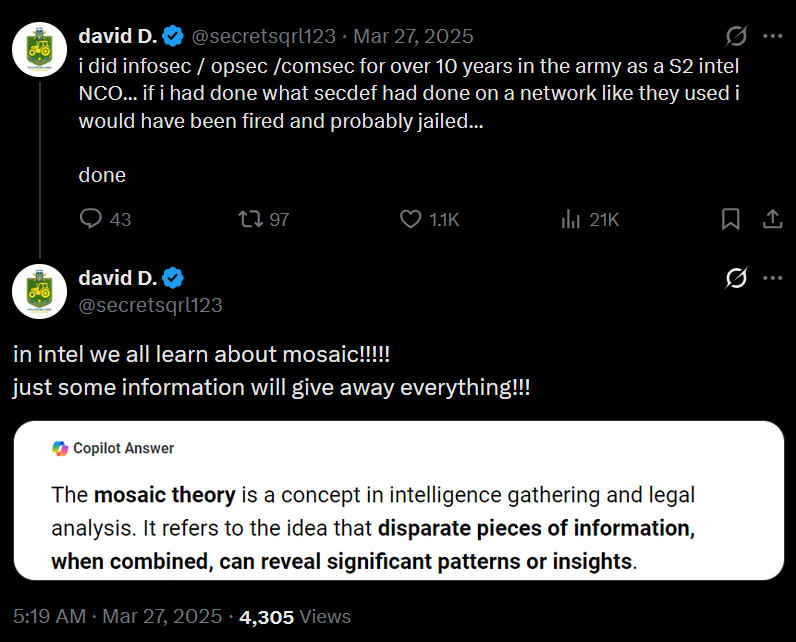Like the tweet with 1.1K likes
This screenshot has width=796, height=642.
429,219
